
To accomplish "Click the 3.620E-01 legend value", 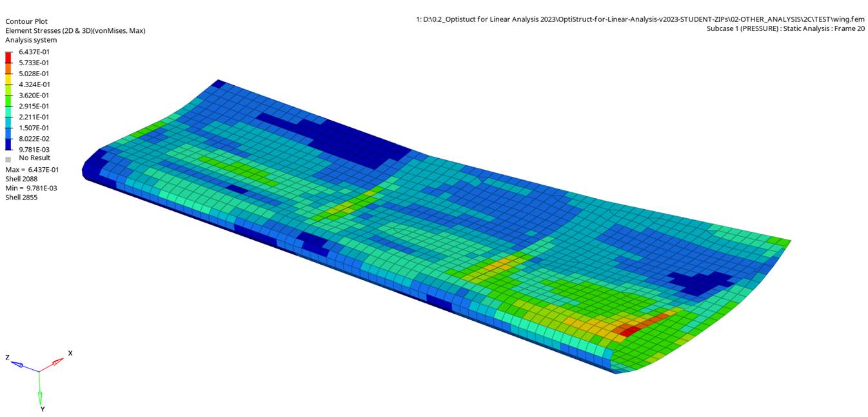I will click(34, 96).
